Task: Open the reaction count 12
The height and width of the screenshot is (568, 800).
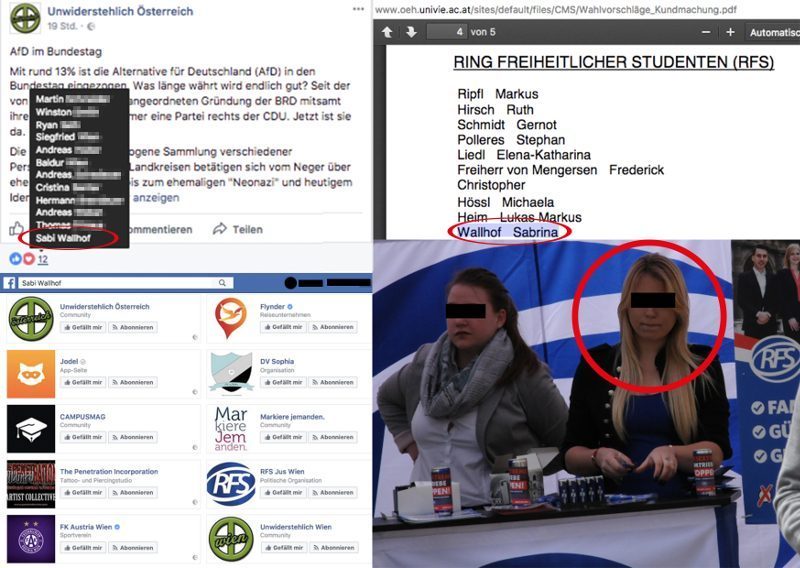Action: pos(43,259)
